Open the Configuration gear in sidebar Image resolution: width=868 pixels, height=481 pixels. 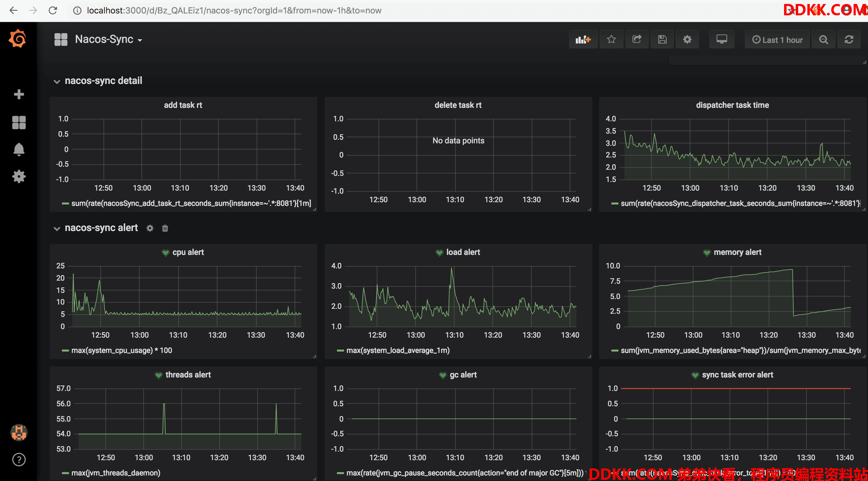click(19, 176)
